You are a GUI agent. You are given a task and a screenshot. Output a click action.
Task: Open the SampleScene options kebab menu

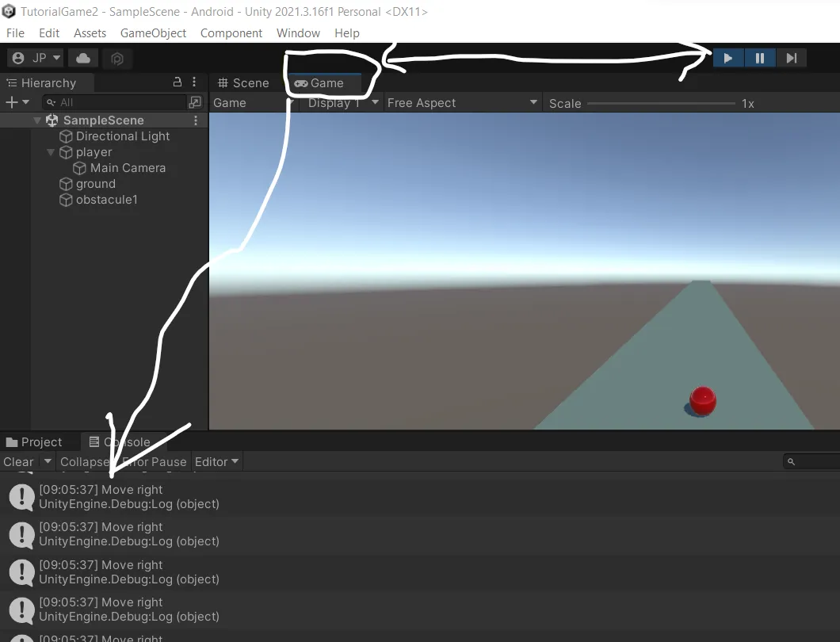[196, 120]
